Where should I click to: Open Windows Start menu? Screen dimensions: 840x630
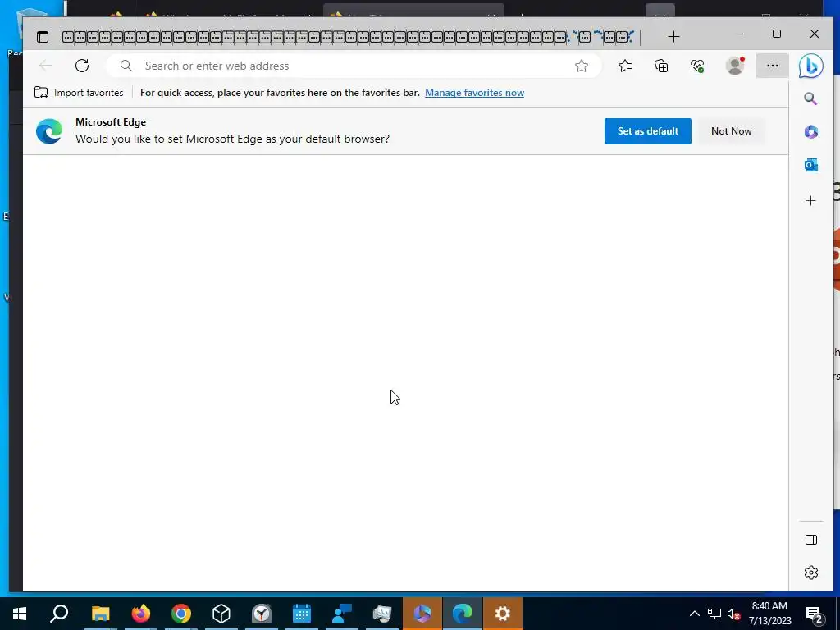(20, 614)
